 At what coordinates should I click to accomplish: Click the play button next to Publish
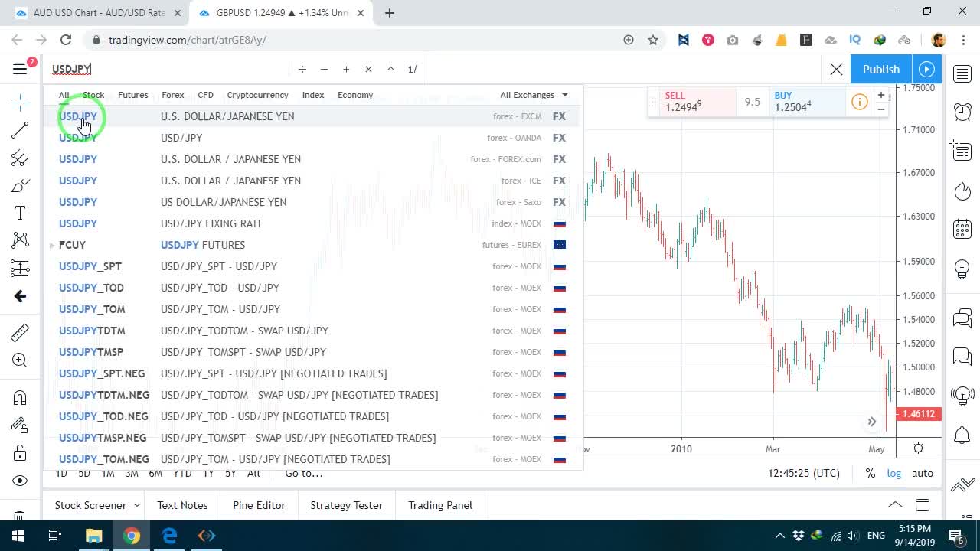[x=926, y=69]
